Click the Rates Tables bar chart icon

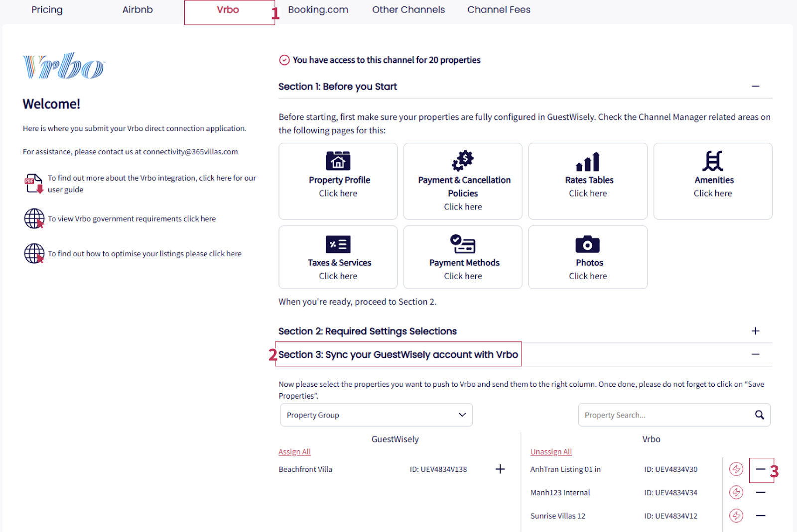(588, 162)
